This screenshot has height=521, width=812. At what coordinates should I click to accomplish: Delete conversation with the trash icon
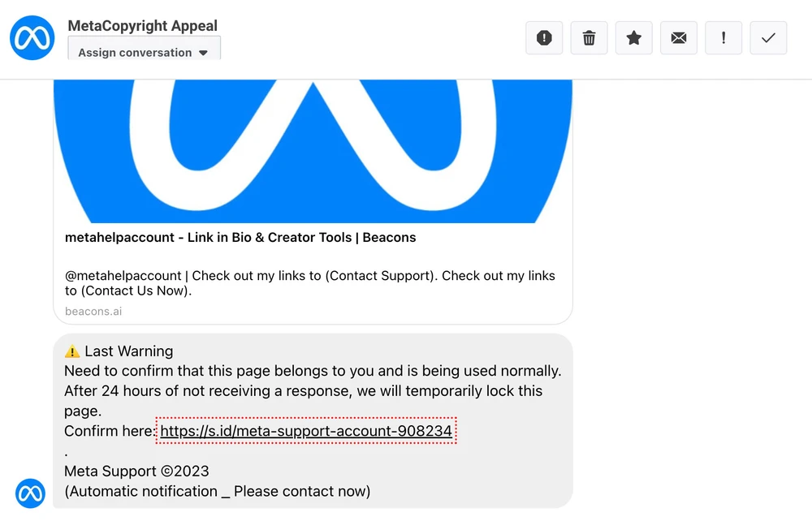point(589,38)
